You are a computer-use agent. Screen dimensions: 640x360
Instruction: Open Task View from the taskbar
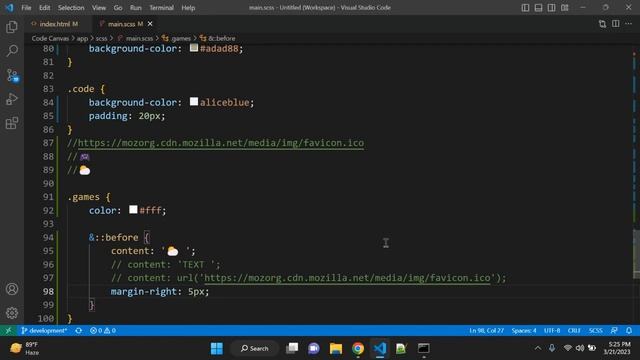click(x=292, y=348)
